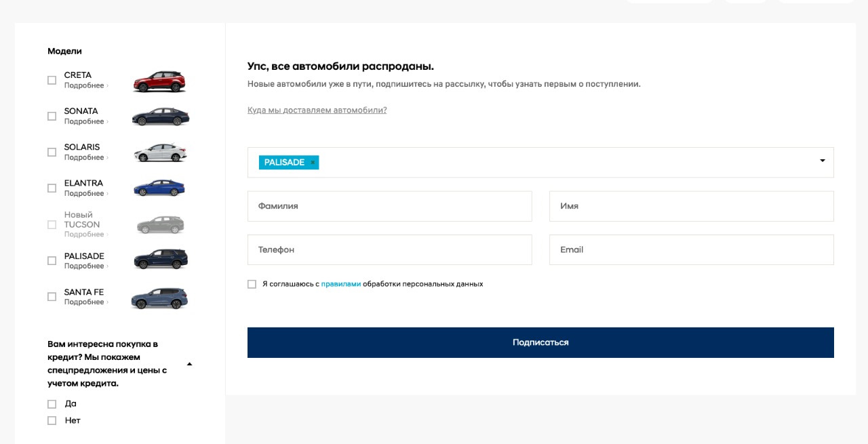
Task: Open the model selection dropdown arrow
Action: (823, 161)
